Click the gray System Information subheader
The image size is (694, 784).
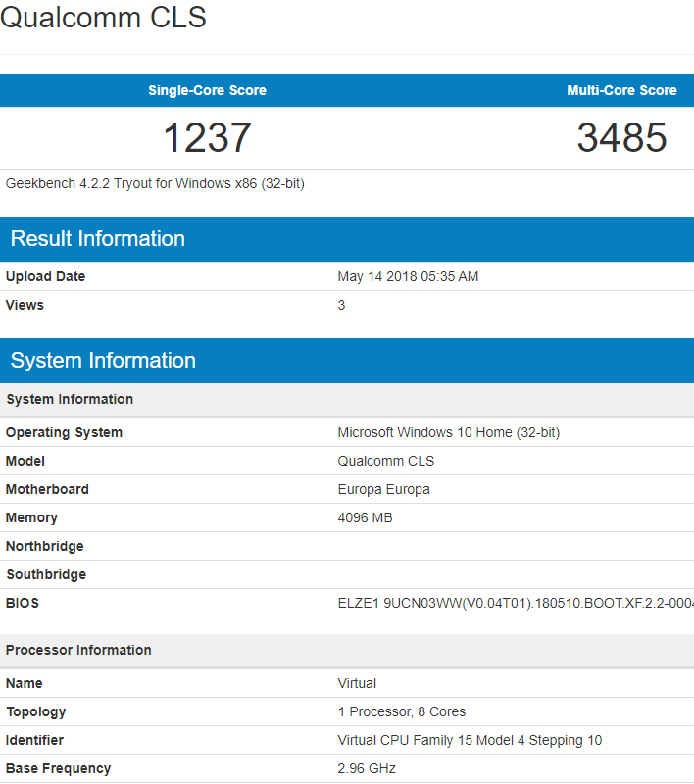point(347,400)
